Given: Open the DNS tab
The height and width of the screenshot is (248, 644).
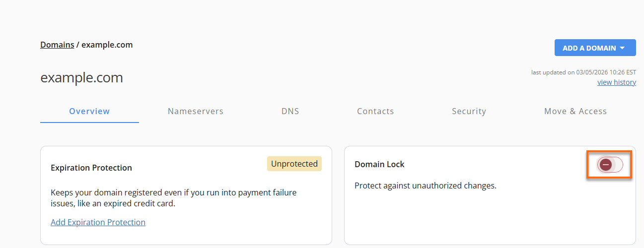Looking at the screenshot, I should 290,111.
